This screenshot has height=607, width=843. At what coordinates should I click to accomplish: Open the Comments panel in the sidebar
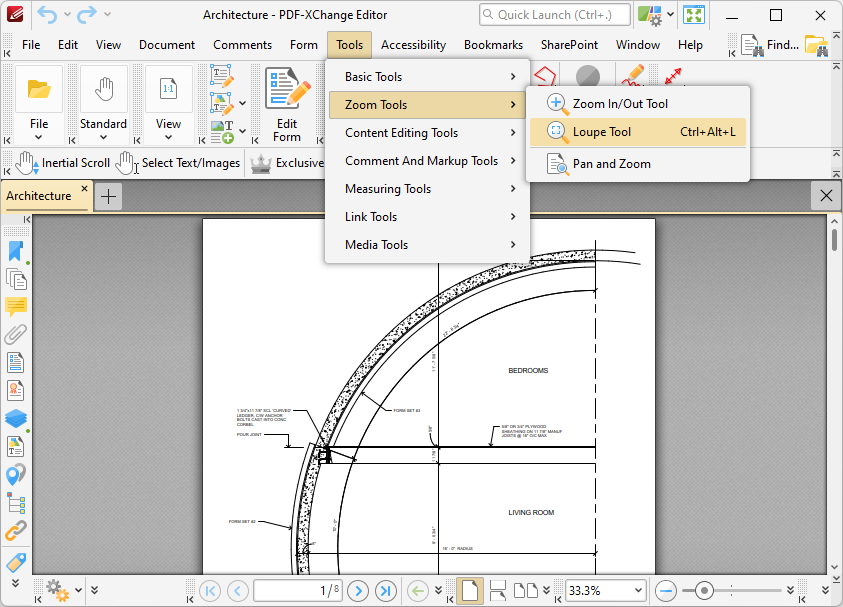point(16,307)
